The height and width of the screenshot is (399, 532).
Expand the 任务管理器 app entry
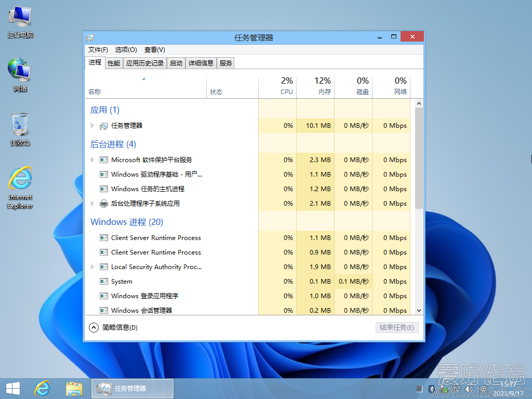[92, 126]
